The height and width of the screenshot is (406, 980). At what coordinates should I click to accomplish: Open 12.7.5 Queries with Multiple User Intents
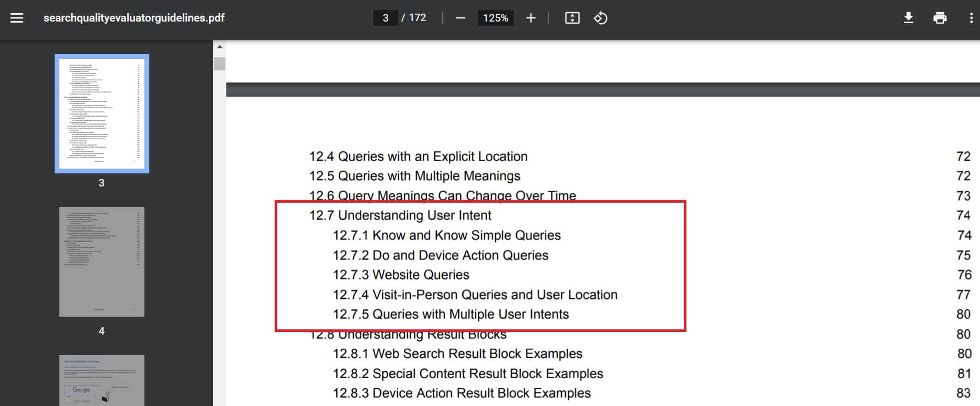(x=451, y=314)
